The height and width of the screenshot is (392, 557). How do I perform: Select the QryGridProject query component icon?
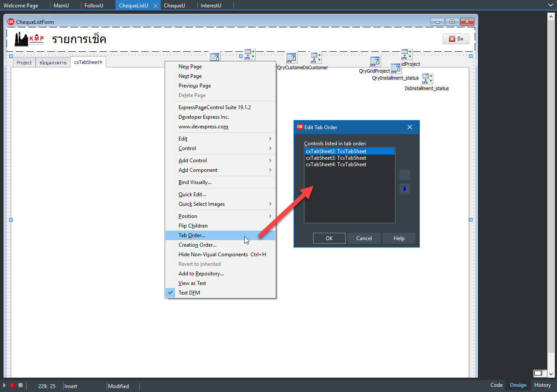tap(375, 61)
